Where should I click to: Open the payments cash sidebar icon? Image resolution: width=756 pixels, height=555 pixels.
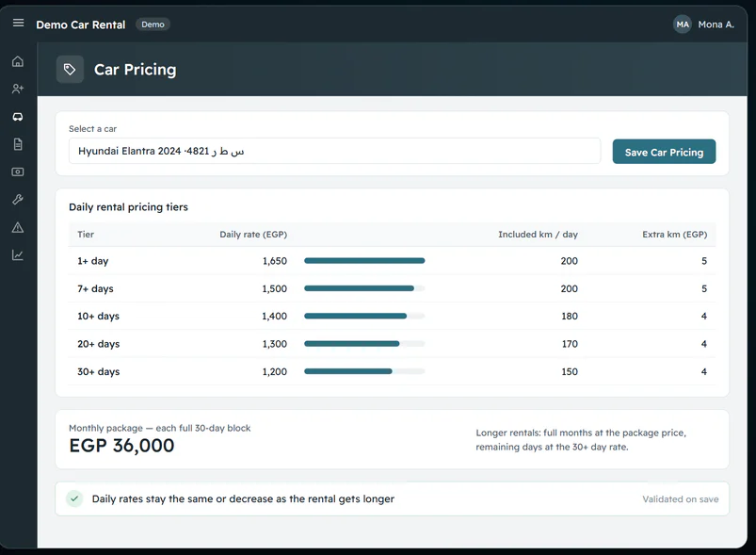coord(18,171)
